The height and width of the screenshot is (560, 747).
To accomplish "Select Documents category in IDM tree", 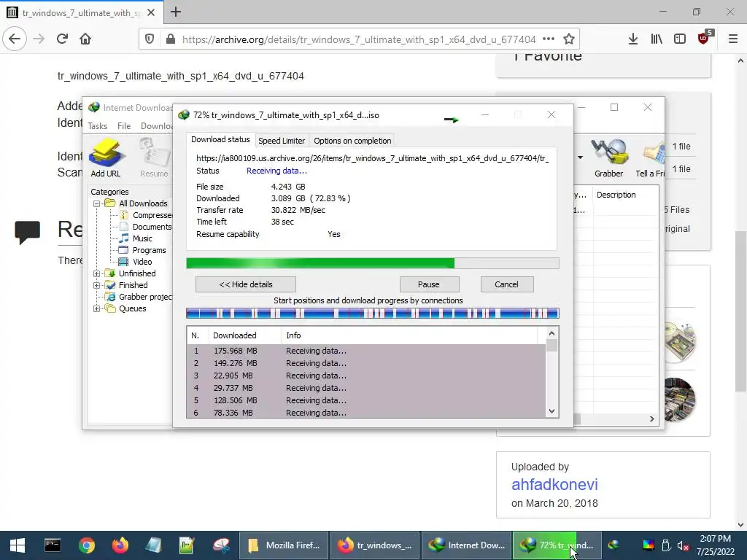I will 152,227.
